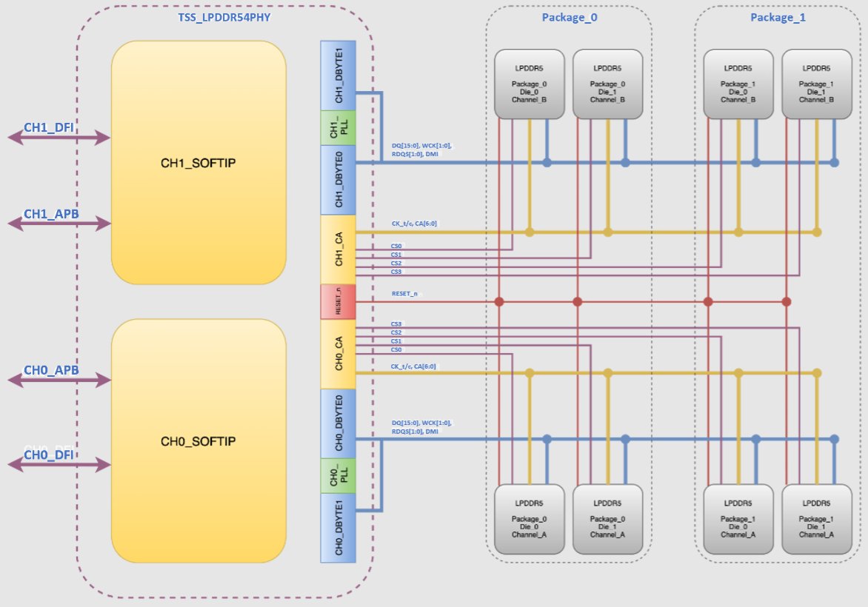The height and width of the screenshot is (607, 868).
Task: Click the Package_0 title label
Action: pyautogui.click(x=569, y=18)
